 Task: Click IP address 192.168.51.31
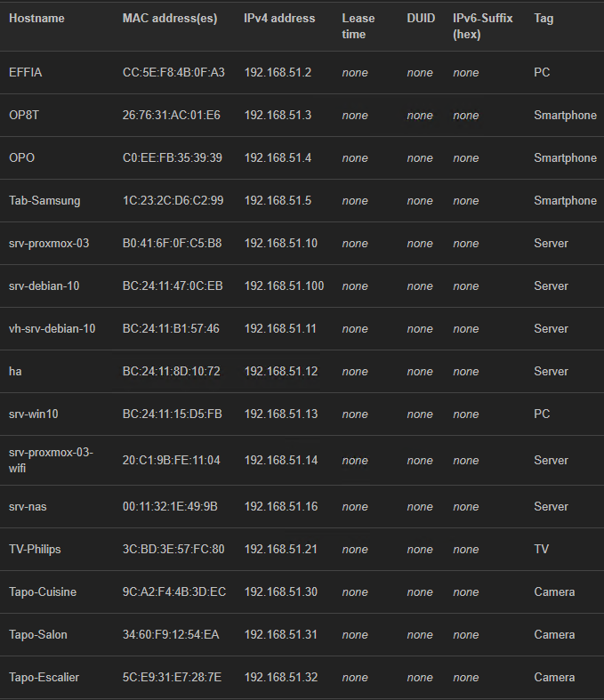281,634
